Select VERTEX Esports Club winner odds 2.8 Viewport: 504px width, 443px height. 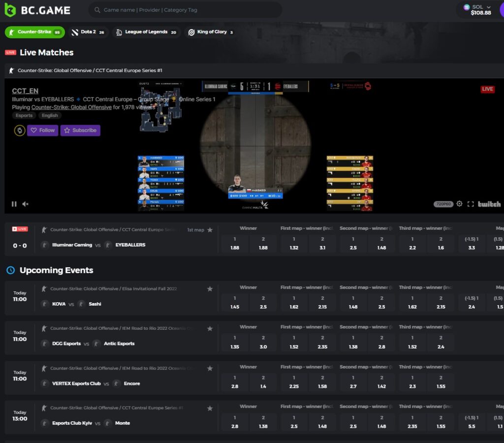point(235,382)
